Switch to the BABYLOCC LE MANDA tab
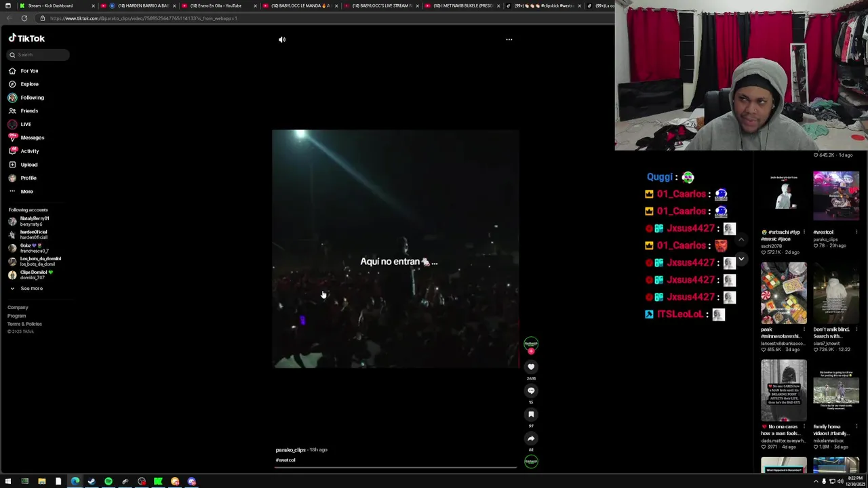Viewport: 868px width, 488px height. 300,5
